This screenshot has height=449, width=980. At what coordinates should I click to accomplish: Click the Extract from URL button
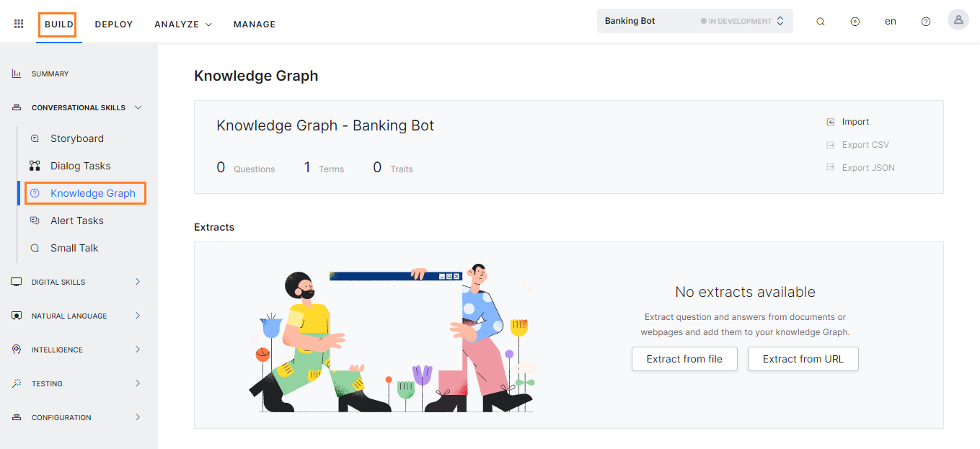click(803, 358)
